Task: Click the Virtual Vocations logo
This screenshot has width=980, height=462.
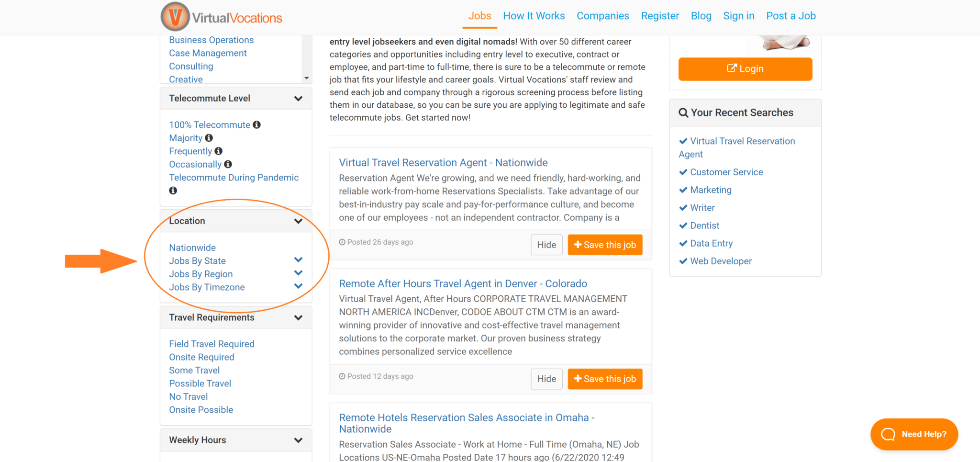Action: coord(222,17)
